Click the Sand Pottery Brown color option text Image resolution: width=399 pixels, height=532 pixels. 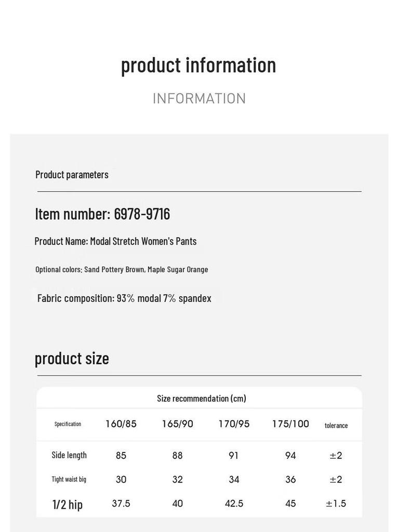[x=114, y=269]
